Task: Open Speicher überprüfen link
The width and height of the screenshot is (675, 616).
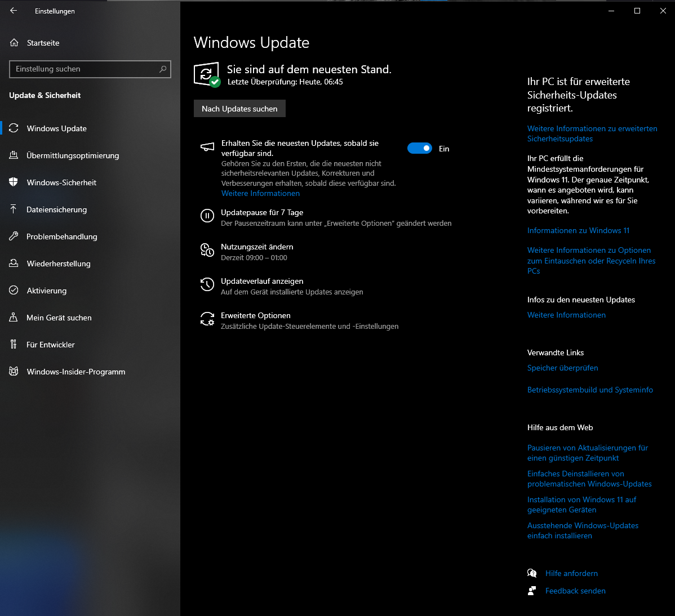Action: point(563,368)
